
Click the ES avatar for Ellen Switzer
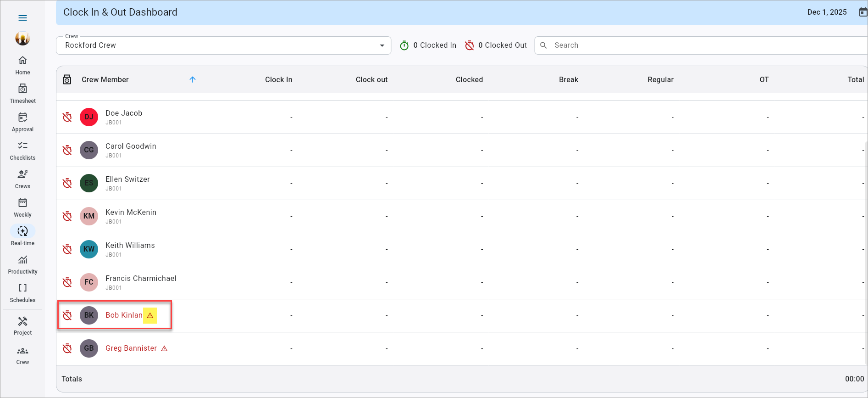89,183
